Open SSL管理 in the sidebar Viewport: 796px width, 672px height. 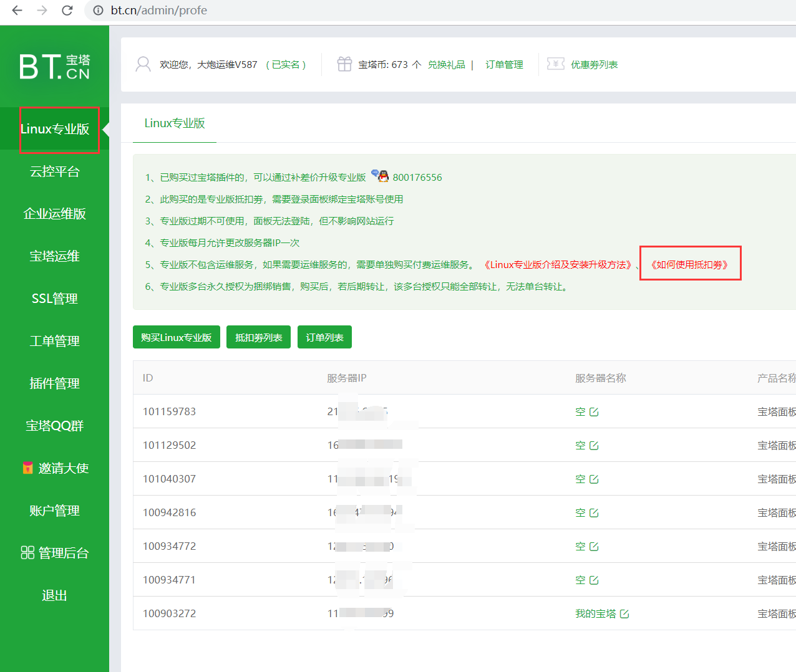[x=55, y=299]
